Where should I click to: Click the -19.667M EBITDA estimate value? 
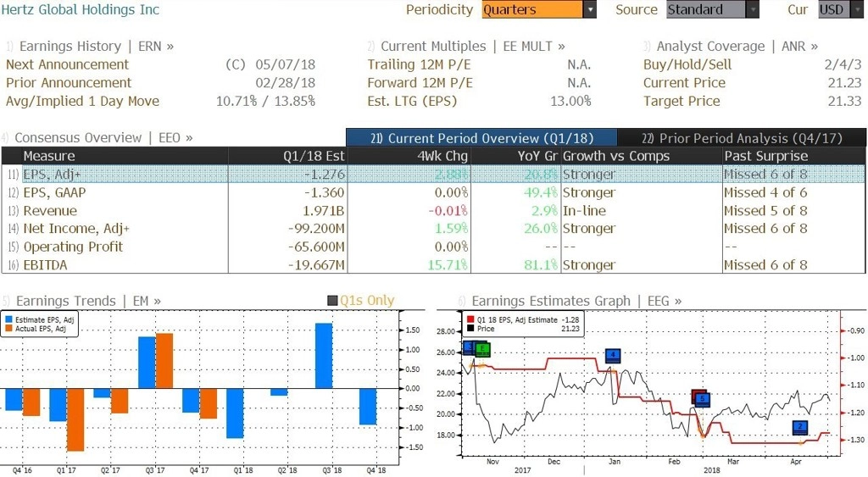pos(316,265)
